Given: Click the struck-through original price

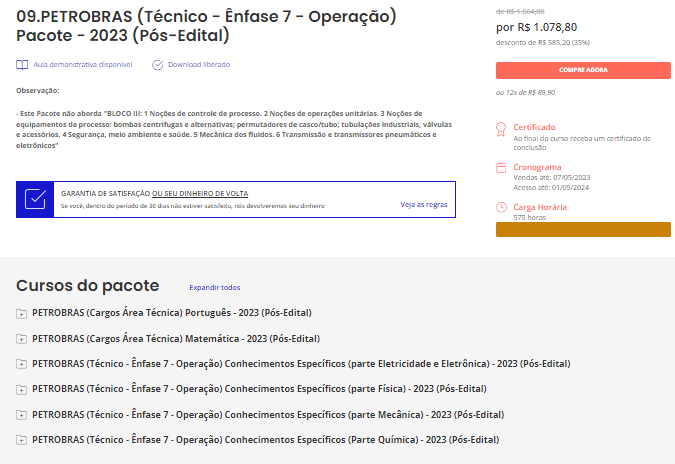Looking at the screenshot, I should pos(520,11).
